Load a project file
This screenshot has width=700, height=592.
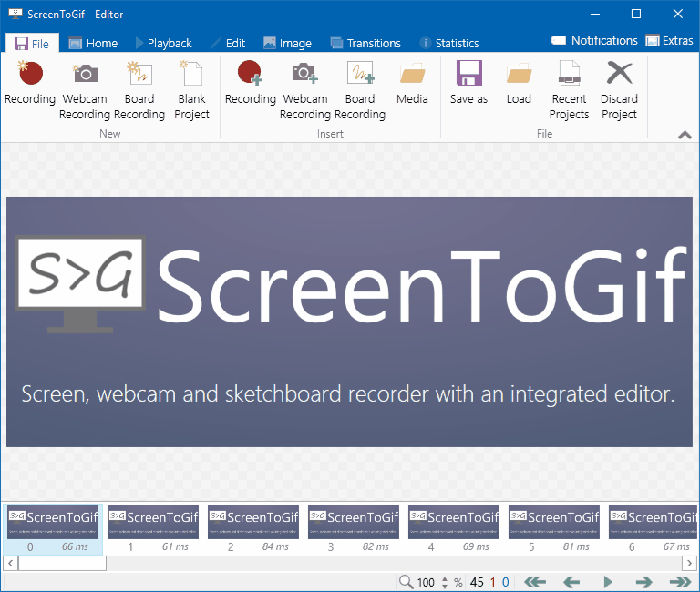519,83
